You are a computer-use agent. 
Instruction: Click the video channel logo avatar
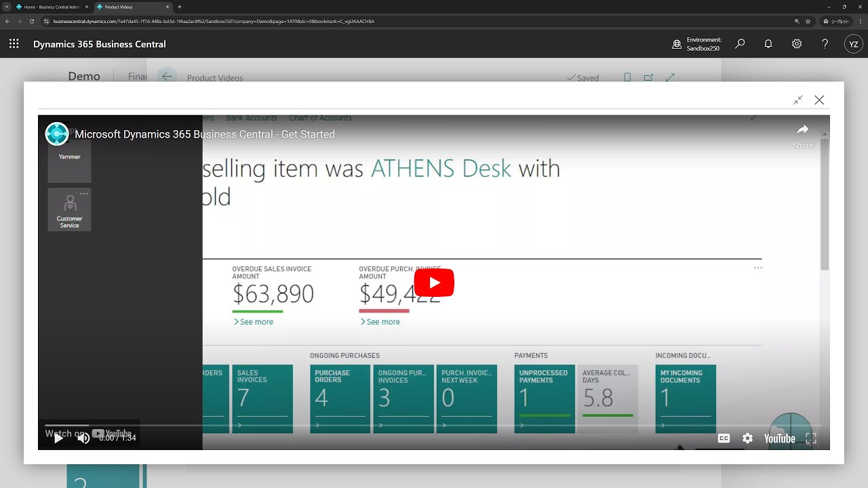click(x=57, y=134)
